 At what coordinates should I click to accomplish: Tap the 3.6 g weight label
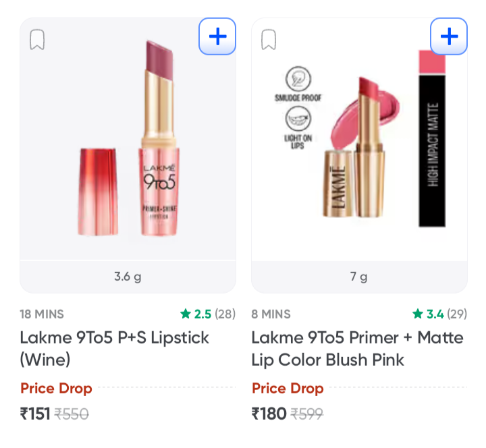(128, 277)
